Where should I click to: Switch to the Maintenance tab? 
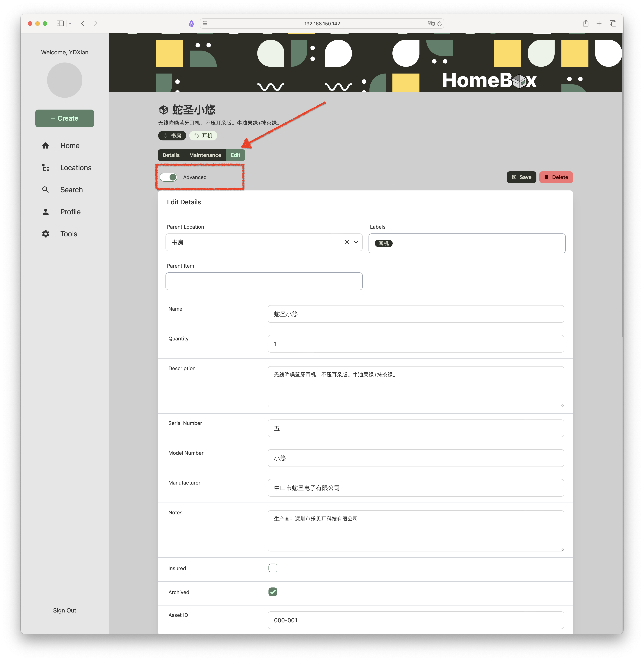pos(205,155)
